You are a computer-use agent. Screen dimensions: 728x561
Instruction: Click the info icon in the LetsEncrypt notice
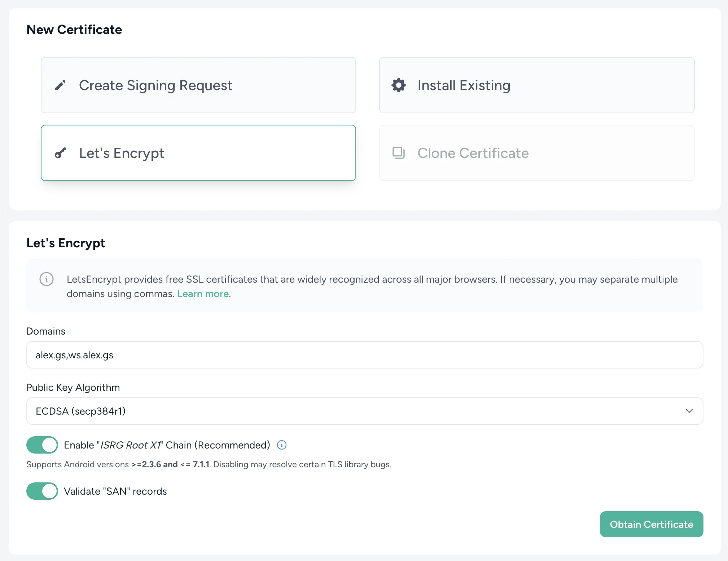(47, 279)
